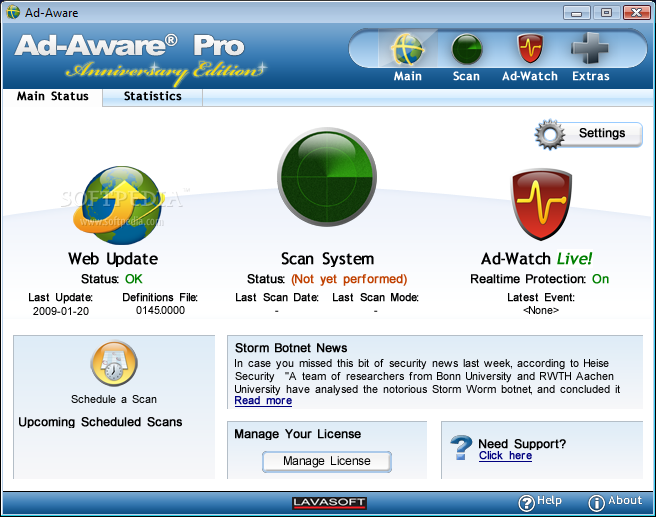This screenshot has width=656, height=517.
Task: Select the Scan label in top navigation
Action: coord(466,76)
